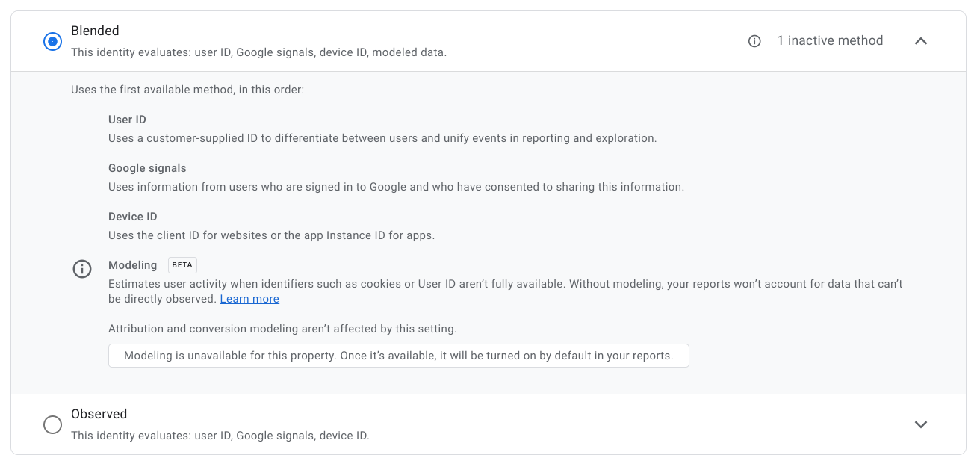Viewport: 980px width, 458px height.
Task: Click the User ID method heading
Action: pyautogui.click(x=127, y=120)
